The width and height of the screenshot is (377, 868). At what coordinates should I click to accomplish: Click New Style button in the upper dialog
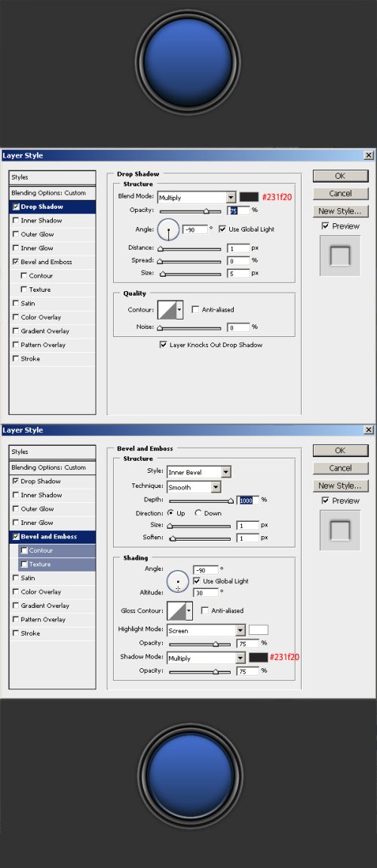click(x=340, y=211)
